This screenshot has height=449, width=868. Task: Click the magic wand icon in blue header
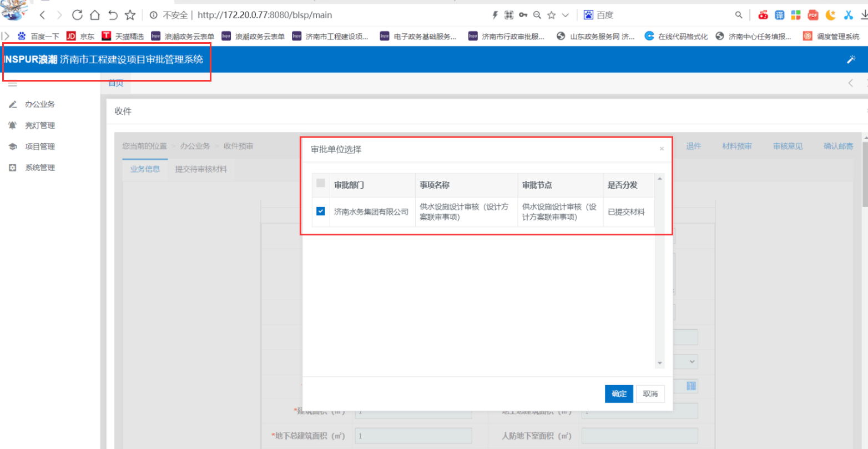(851, 59)
